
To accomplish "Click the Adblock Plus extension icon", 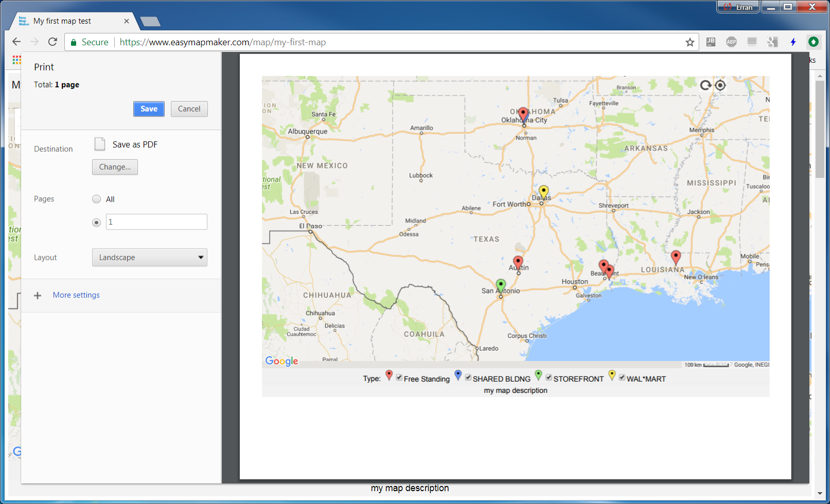I will (x=731, y=42).
